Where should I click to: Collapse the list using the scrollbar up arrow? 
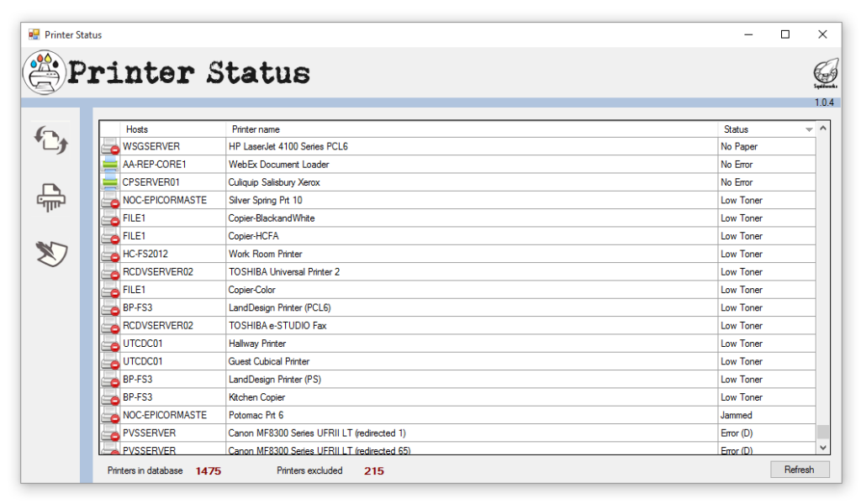tap(822, 129)
